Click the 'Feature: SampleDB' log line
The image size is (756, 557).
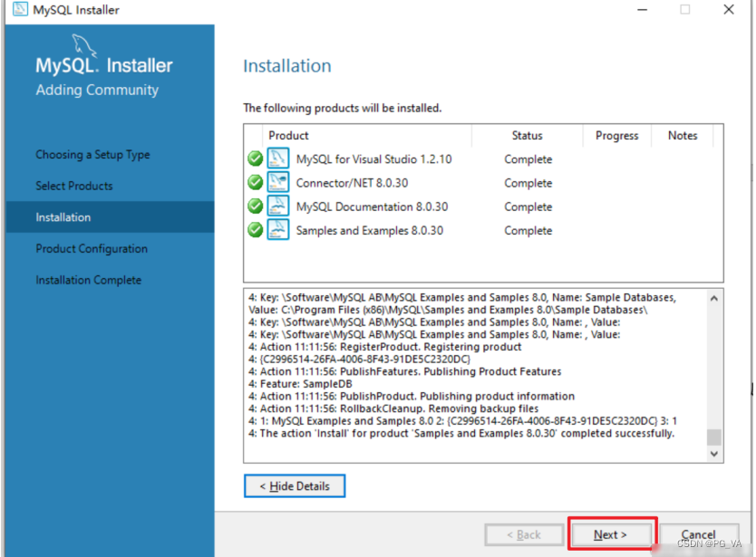click(x=300, y=384)
